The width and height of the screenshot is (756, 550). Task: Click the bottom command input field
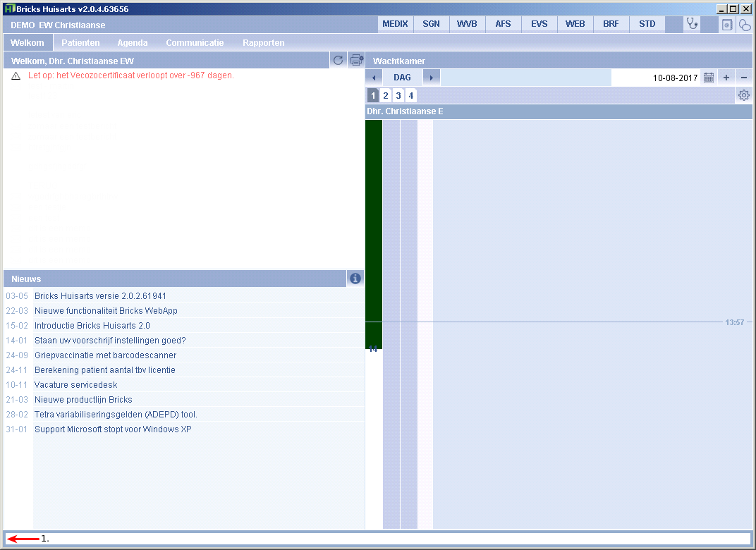point(378,539)
